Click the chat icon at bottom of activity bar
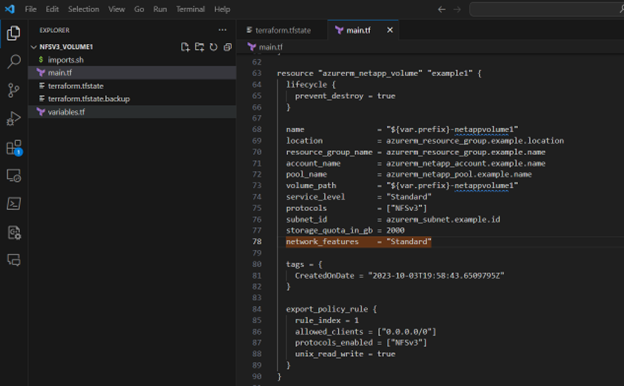 point(14,260)
